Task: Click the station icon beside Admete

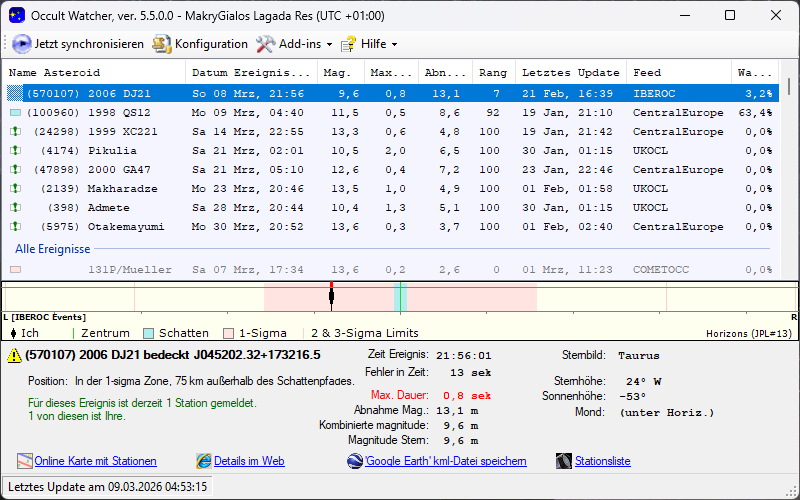Action: [15, 208]
